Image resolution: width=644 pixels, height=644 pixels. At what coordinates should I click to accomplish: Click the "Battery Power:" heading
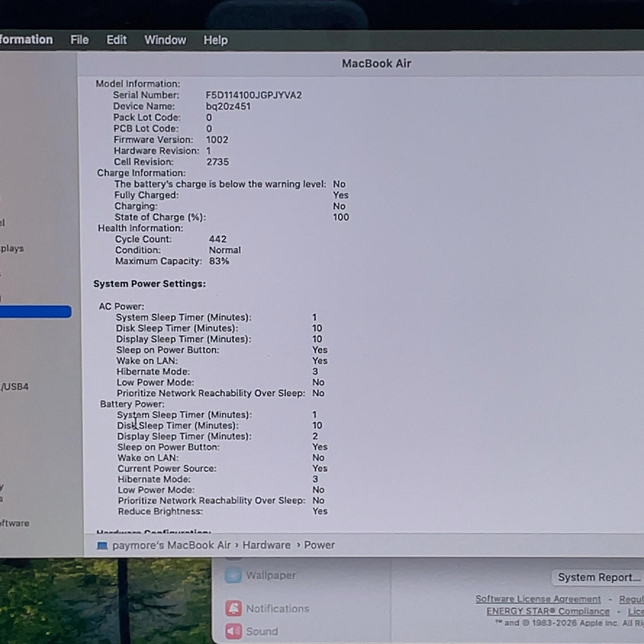click(132, 404)
